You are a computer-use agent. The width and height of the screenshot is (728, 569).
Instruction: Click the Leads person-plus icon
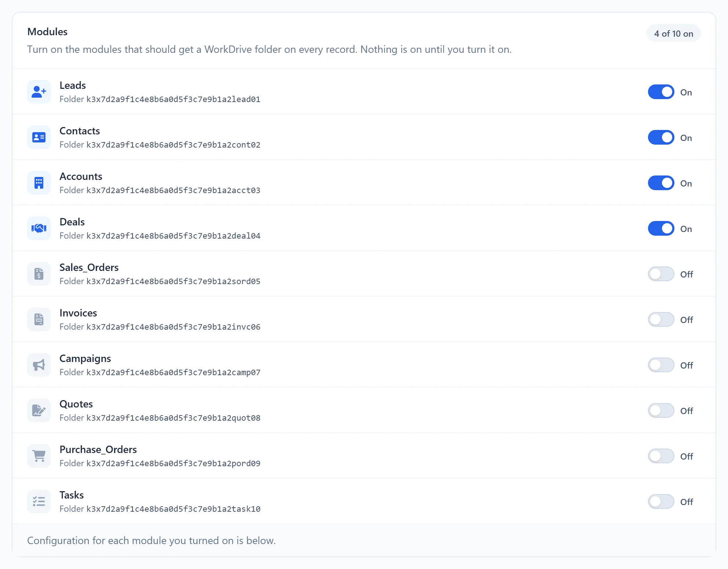(39, 92)
